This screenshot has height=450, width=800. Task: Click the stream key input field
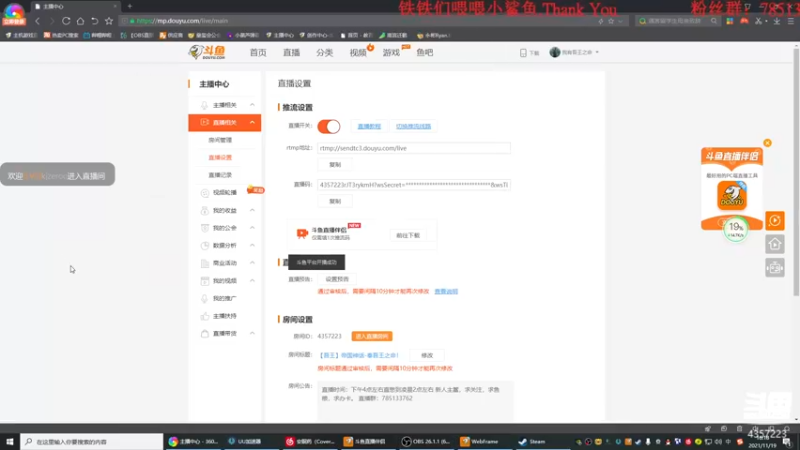[414, 185]
